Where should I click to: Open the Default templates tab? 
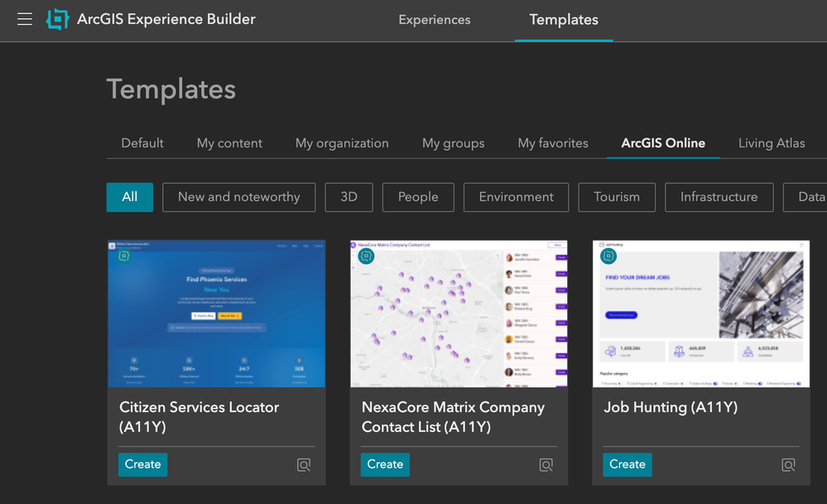(142, 143)
